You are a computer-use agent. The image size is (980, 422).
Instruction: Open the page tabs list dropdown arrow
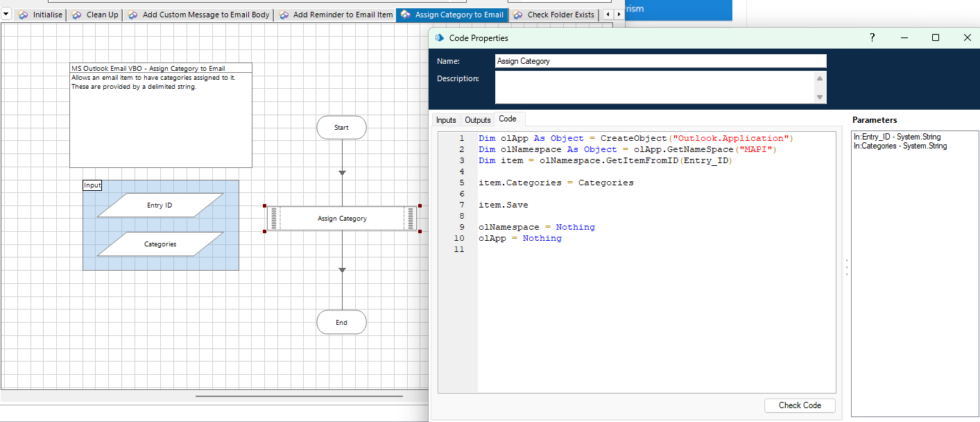(6, 15)
